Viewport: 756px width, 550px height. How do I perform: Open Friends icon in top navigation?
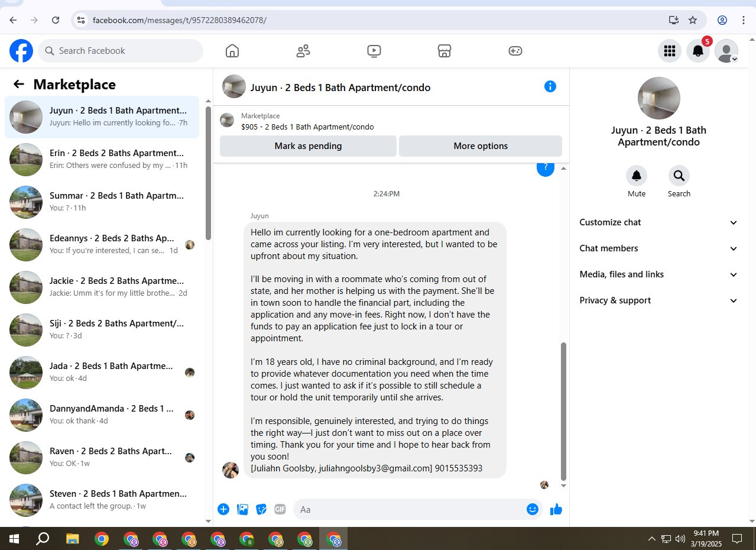click(303, 51)
